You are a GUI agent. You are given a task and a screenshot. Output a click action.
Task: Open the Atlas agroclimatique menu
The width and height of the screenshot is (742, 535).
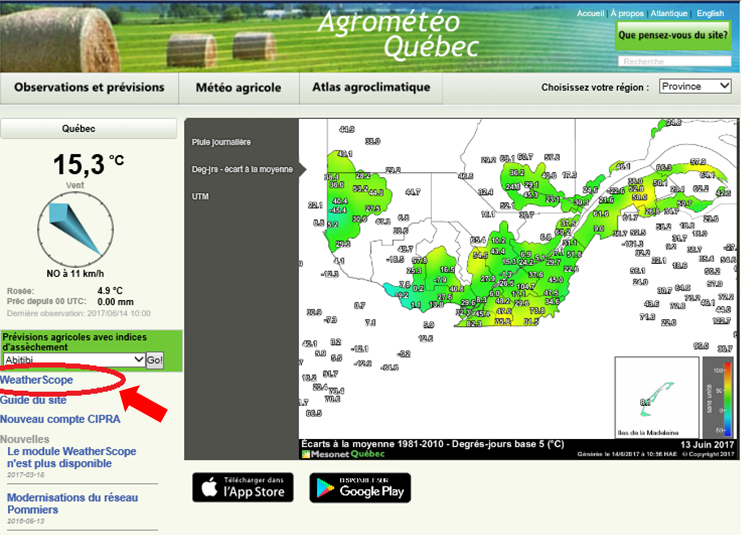click(x=371, y=88)
